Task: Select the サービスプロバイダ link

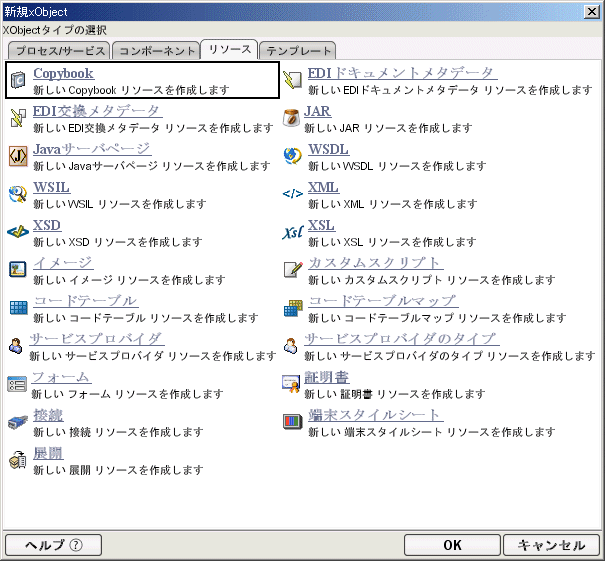Action: point(97,339)
